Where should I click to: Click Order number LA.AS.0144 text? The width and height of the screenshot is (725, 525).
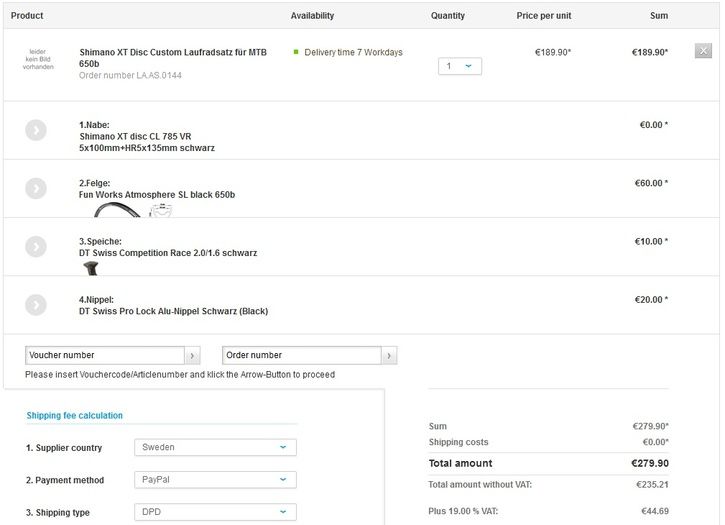pos(130,75)
